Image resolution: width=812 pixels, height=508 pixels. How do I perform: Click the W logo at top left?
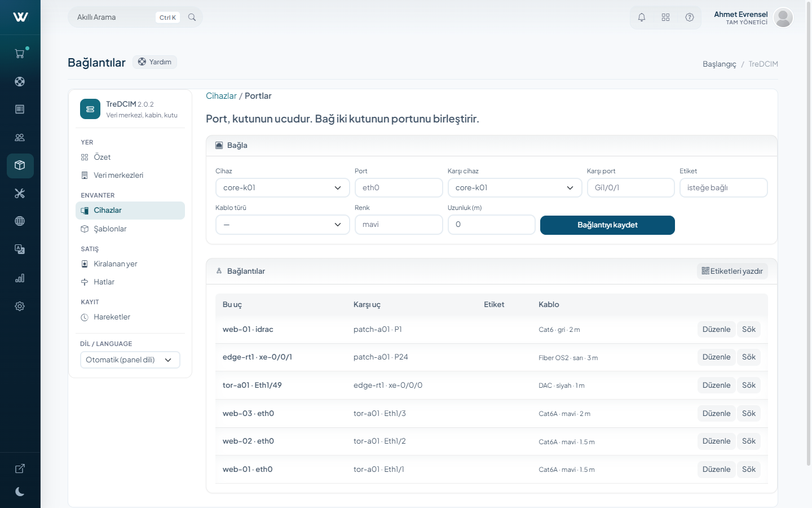[20, 17]
